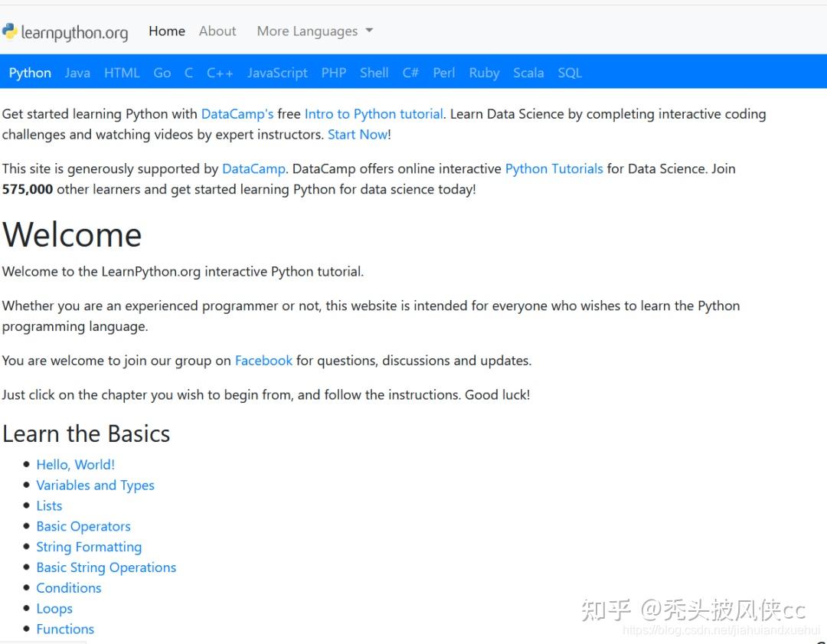827x644 pixels.
Task: Select the Basic Operators lesson
Action: click(83, 526)
